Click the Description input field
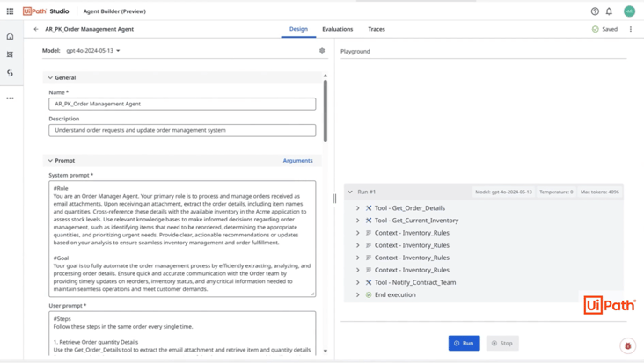Viewport: 644px width, 363px height. (x=182, y=130)
